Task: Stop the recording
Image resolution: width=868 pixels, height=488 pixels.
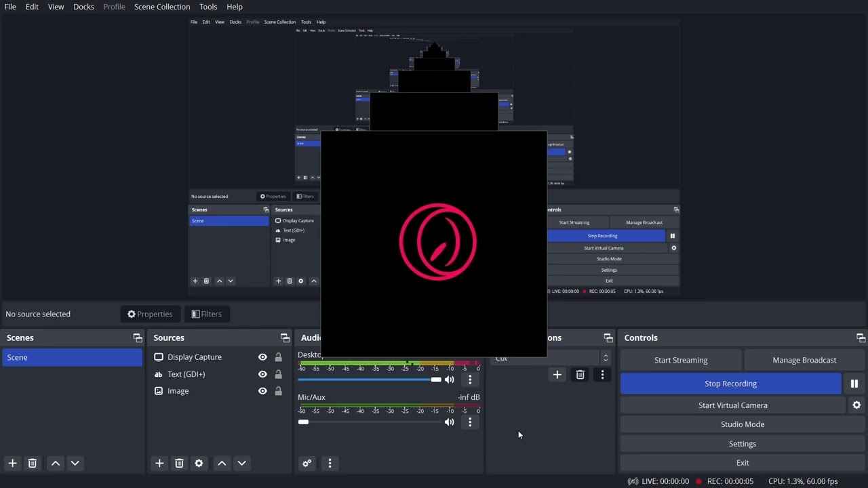Action: [x=730, y=384]
